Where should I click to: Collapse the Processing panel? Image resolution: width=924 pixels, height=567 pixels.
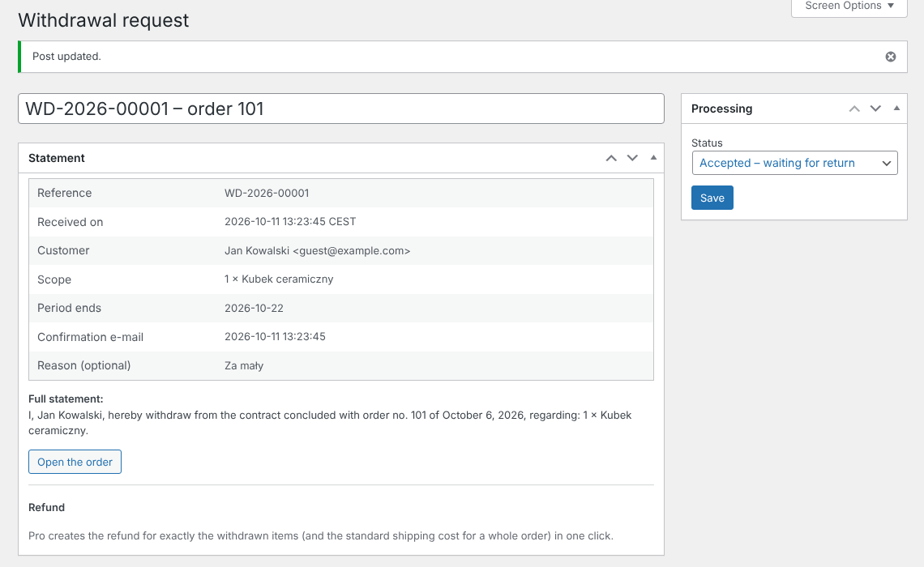896,109
